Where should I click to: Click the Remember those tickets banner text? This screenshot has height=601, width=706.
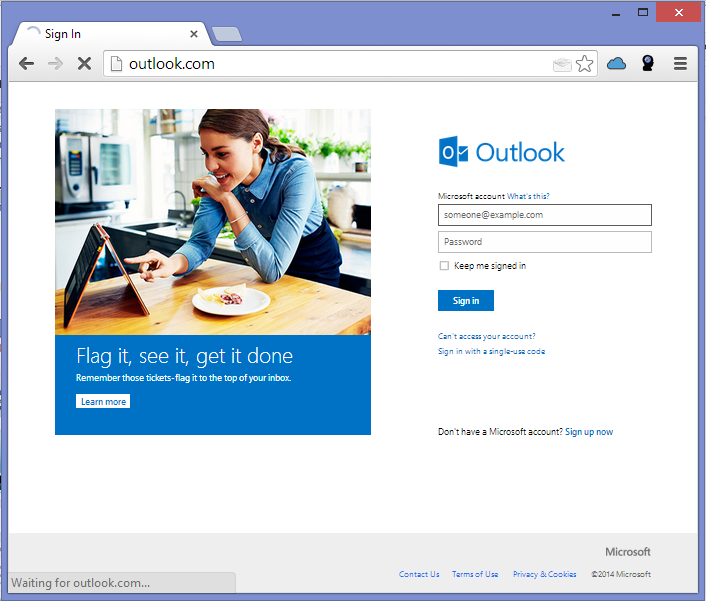pos(183,378)
